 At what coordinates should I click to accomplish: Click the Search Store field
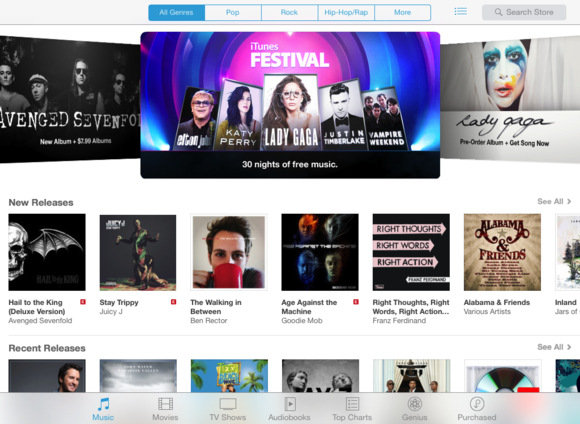coord(524,12)
